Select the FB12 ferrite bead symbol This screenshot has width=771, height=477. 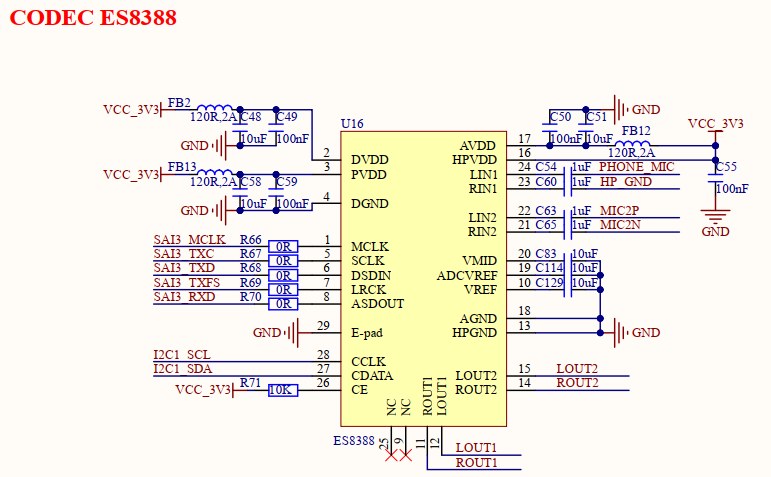[636, 144]
